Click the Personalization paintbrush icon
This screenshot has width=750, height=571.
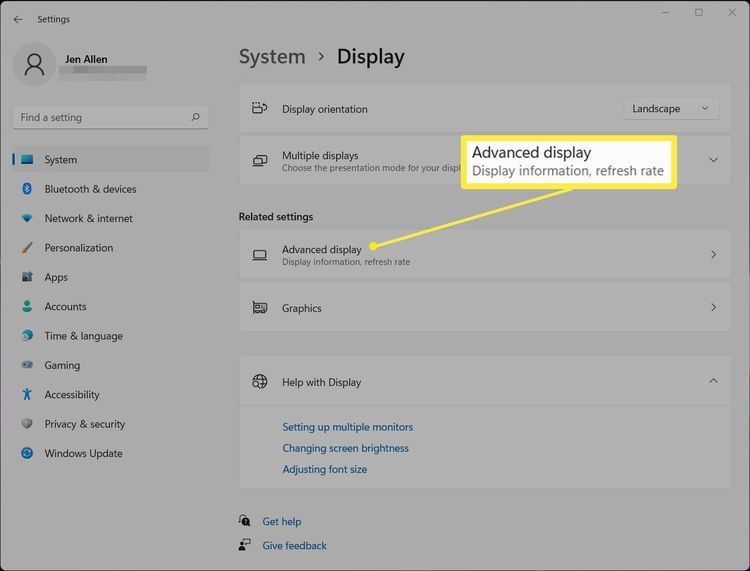(27, 248)
